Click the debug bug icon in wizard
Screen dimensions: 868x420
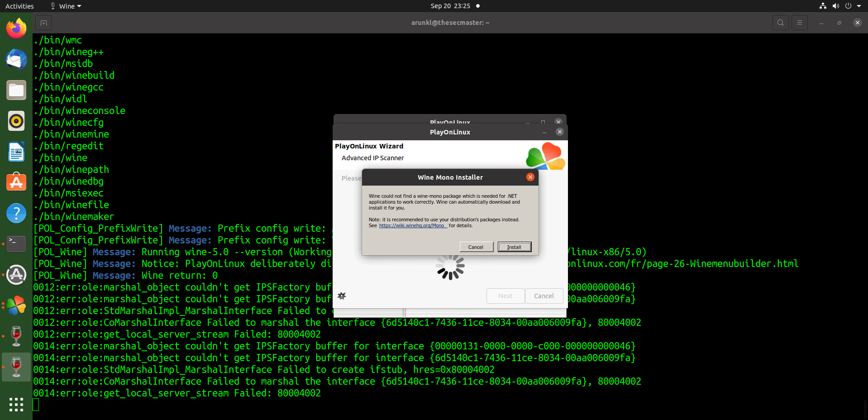click(342, 296)
